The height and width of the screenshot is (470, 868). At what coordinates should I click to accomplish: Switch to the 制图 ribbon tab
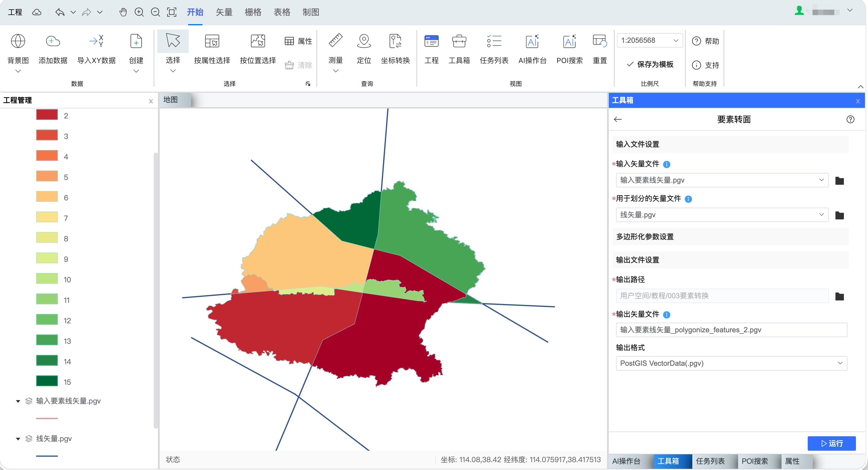311,12
